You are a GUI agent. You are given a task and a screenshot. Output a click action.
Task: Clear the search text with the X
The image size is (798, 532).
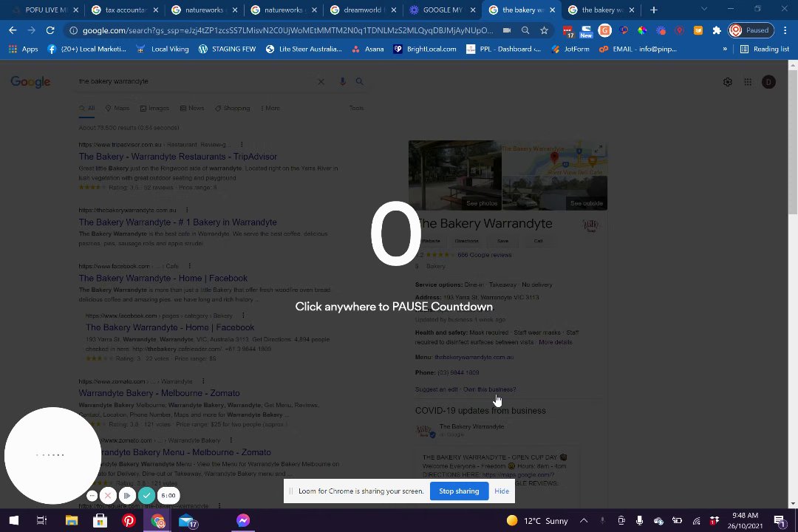point(321,81)
